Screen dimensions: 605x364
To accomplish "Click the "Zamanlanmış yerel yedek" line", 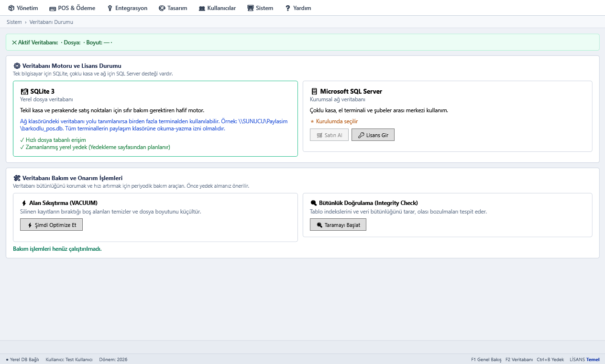I will [x=95, y=147].
